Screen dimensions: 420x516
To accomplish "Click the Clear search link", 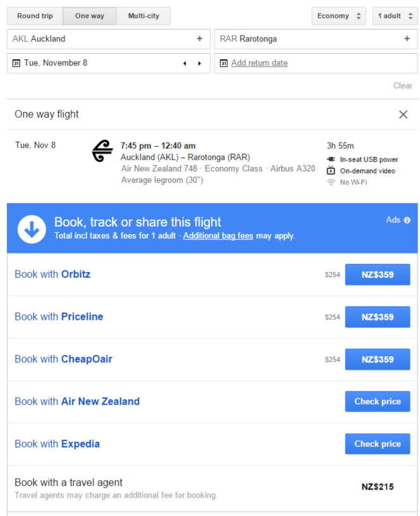I will [x=402, y=85].
